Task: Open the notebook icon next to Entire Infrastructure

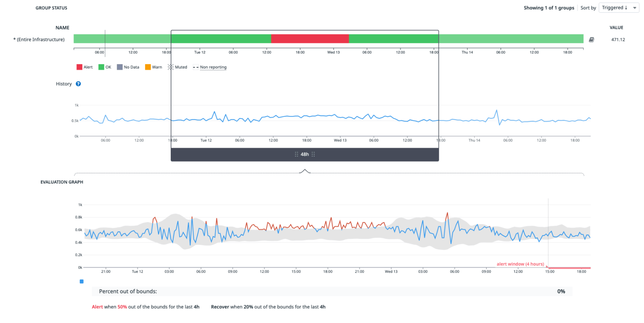Action: tap(592, 39)
